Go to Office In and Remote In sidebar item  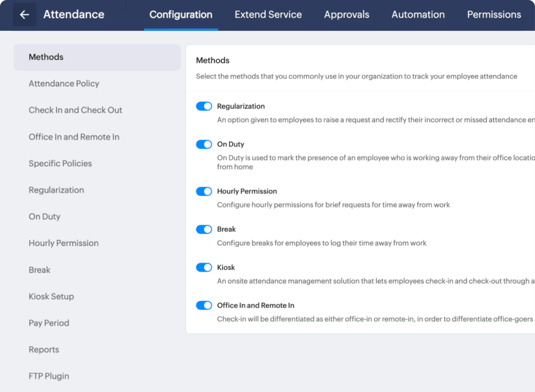(74, 137)
